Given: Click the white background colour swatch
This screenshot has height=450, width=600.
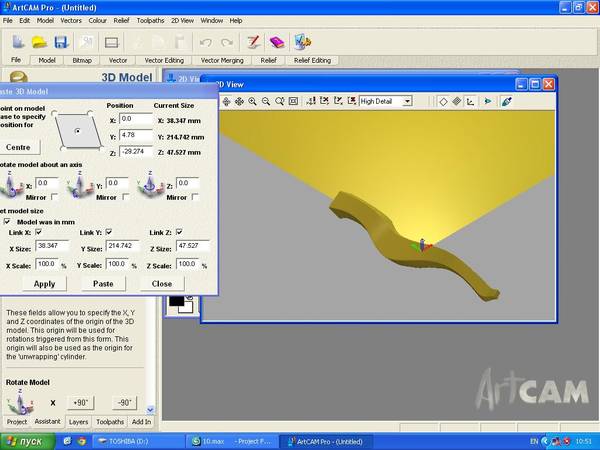Looking at the screenshot, I should coord(188,308).
